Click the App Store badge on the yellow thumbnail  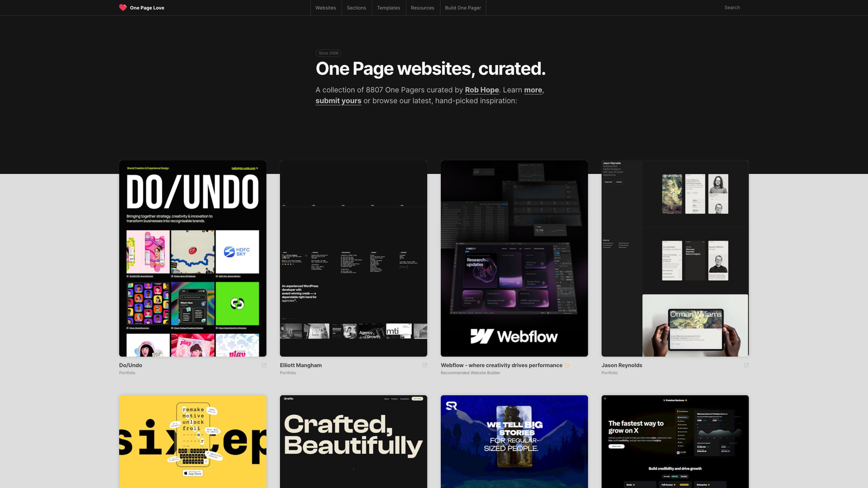click(x=193, y=473)
